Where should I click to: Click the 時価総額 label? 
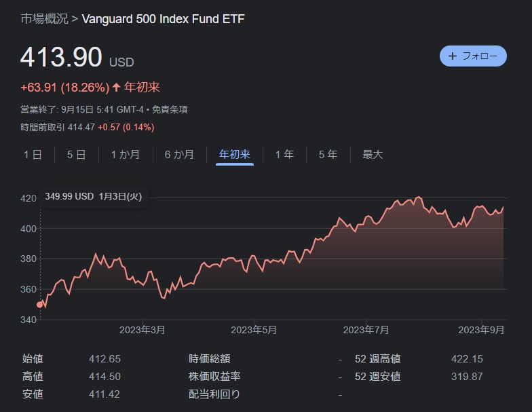pyautogui.click(x=209, y=359)
